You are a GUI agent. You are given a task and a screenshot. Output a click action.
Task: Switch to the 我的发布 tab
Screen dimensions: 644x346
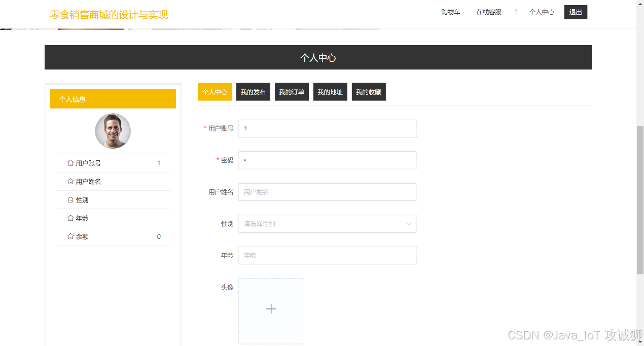pos(253,92)
